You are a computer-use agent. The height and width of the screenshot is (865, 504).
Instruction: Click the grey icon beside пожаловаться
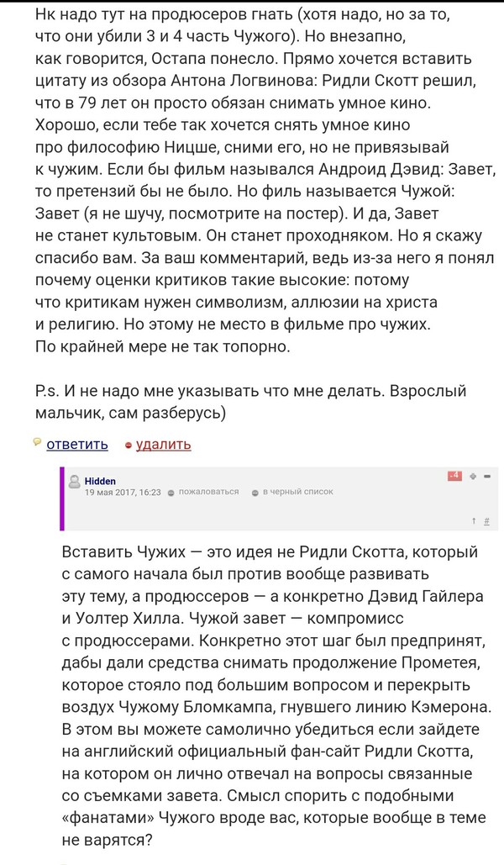tap(171, 492)
